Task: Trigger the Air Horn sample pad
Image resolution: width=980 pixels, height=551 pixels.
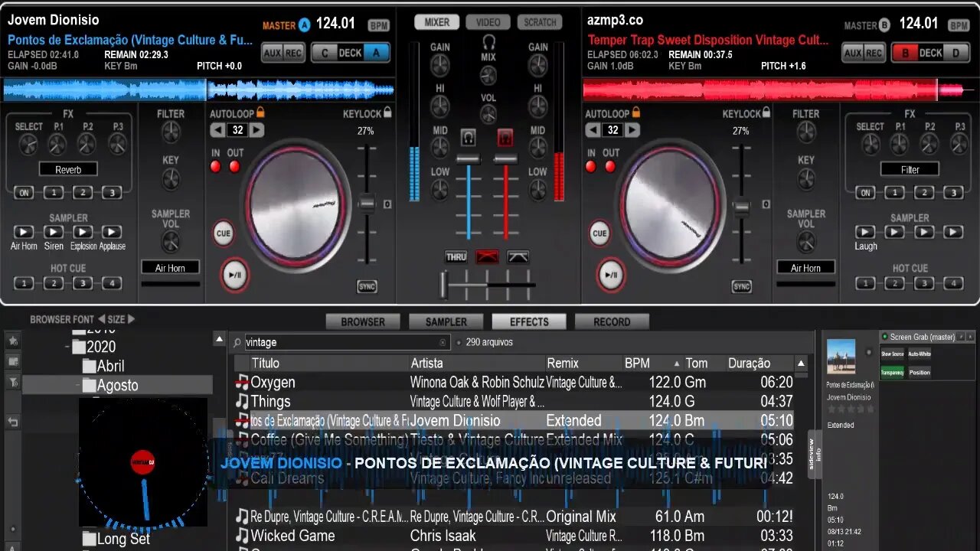Action: [x=24, y=232]
